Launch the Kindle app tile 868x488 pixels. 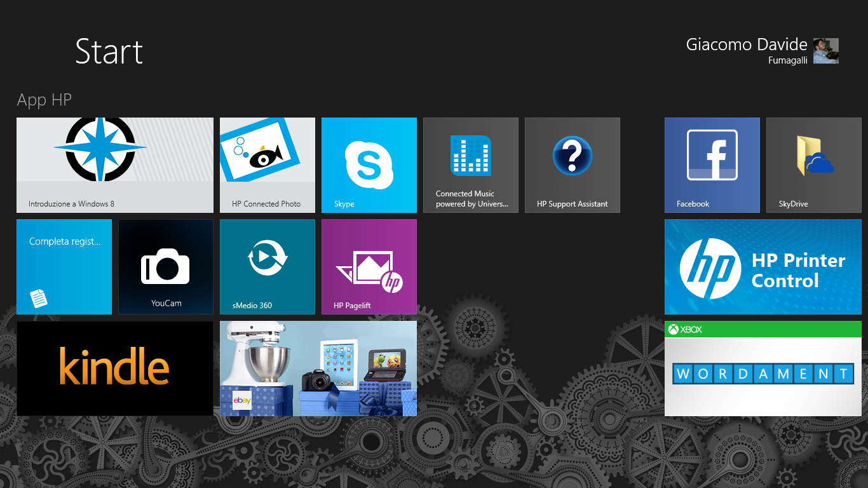point(115,369)
